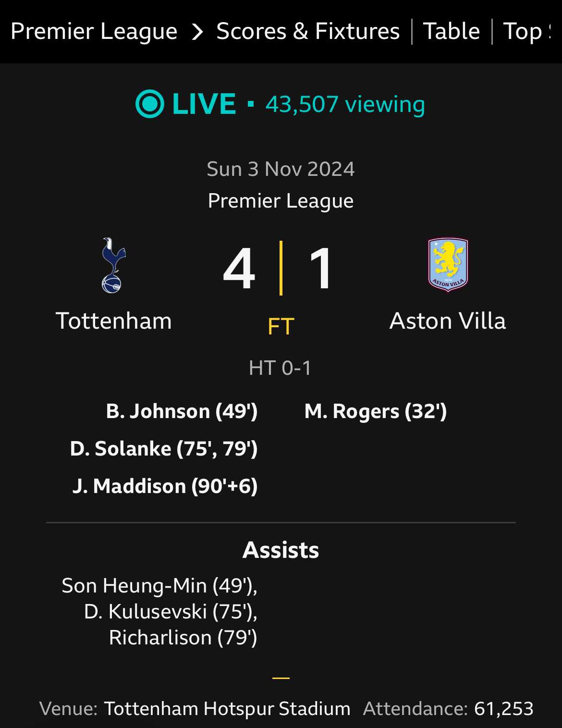
Task: Click the 43,507 viewing counter
Action: pyautogui.click(x=345, y=104)
